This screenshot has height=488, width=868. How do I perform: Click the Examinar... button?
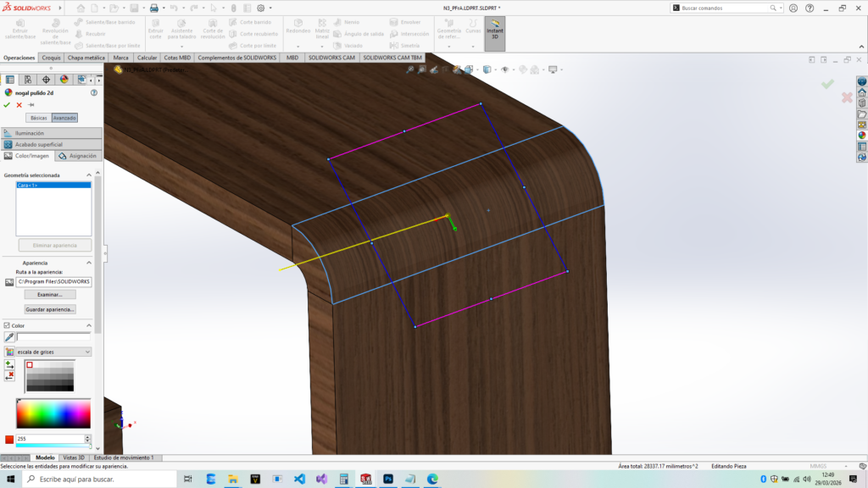(50, 294)
